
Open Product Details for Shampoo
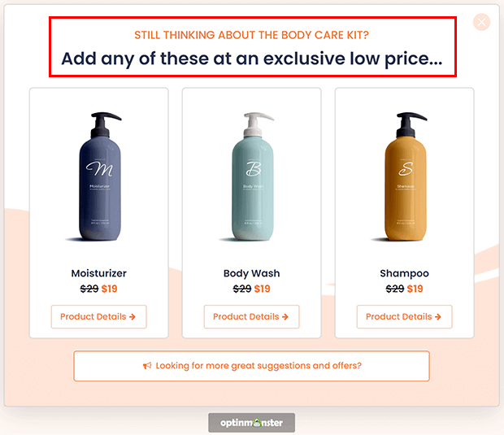pyautogui.click(x=404, y=316)
